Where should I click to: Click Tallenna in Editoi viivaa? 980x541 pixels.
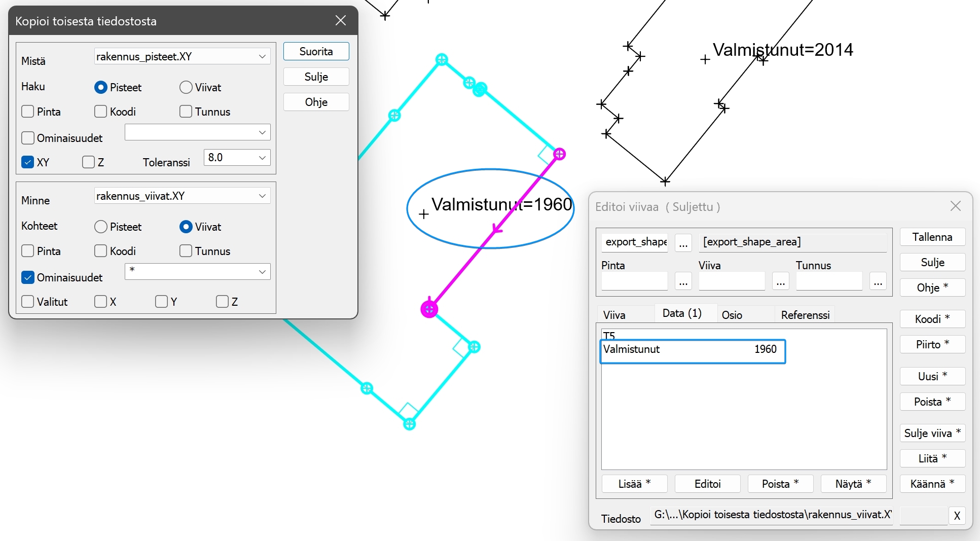[932, 237]
